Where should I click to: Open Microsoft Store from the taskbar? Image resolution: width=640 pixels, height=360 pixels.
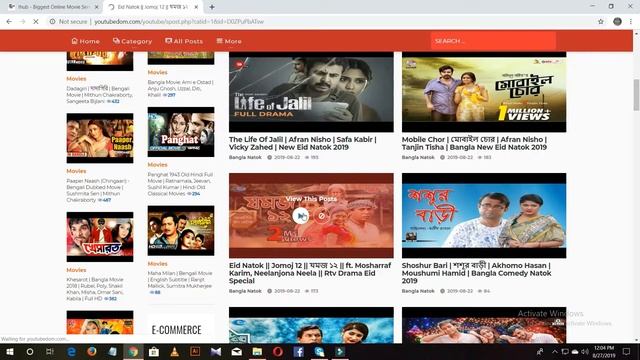point(154,351)
